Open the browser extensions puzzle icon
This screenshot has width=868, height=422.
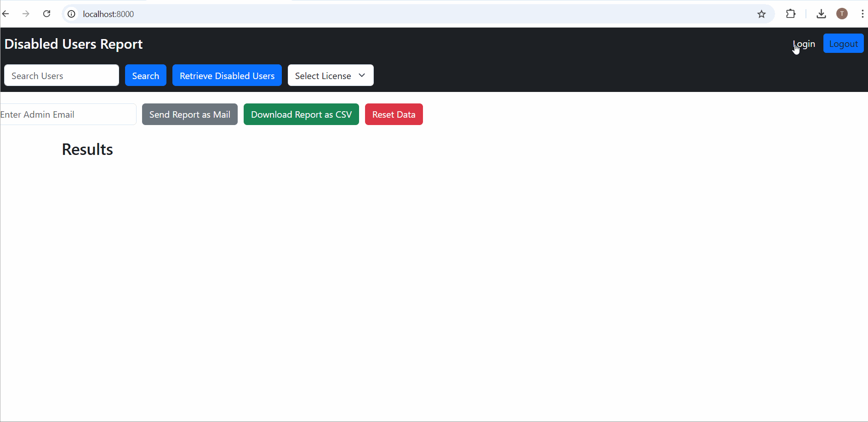791,14
